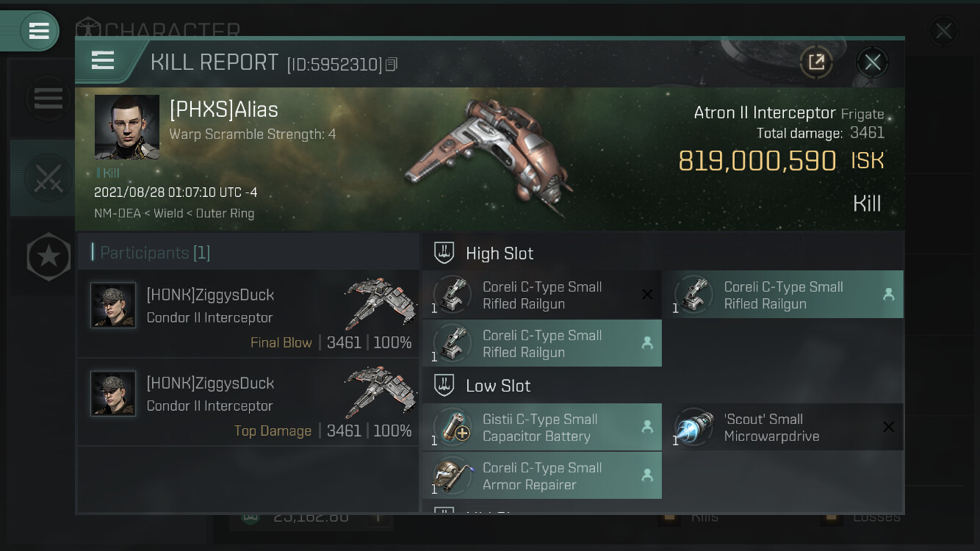Open the star badge sidebar tab

click(x=48, y=256)
